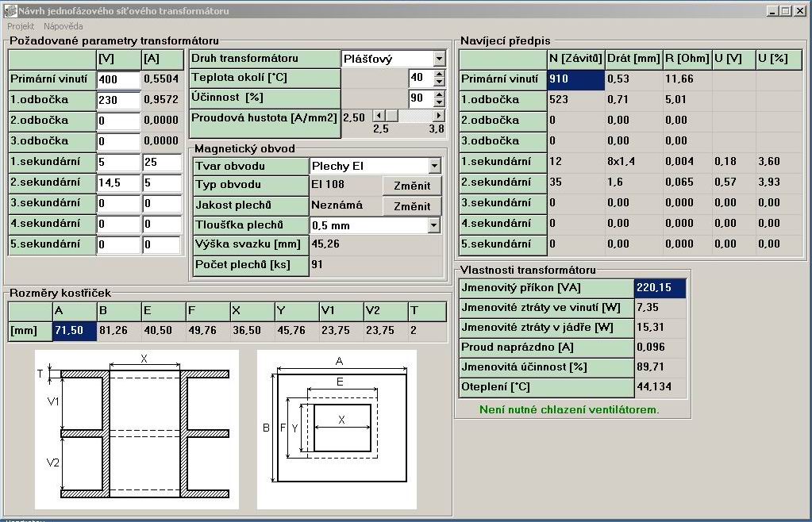Click Změnit button for Typ obvodu
This screenshot has height=522, width=812.
[x=412, y=186]
